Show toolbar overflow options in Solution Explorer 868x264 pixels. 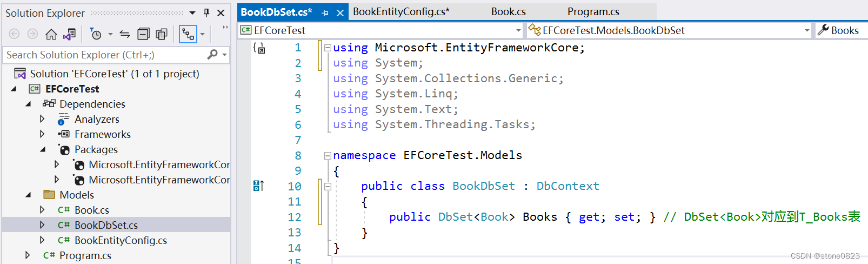[225, 28]
